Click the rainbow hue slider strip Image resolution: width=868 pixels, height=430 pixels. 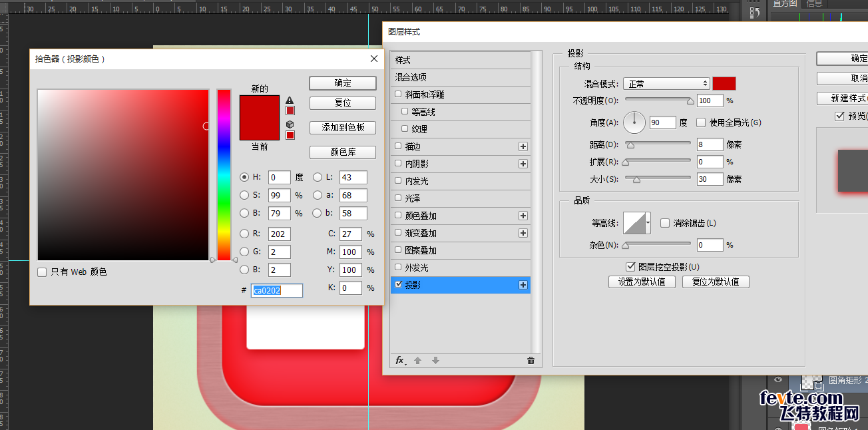[x=224, y=175]
